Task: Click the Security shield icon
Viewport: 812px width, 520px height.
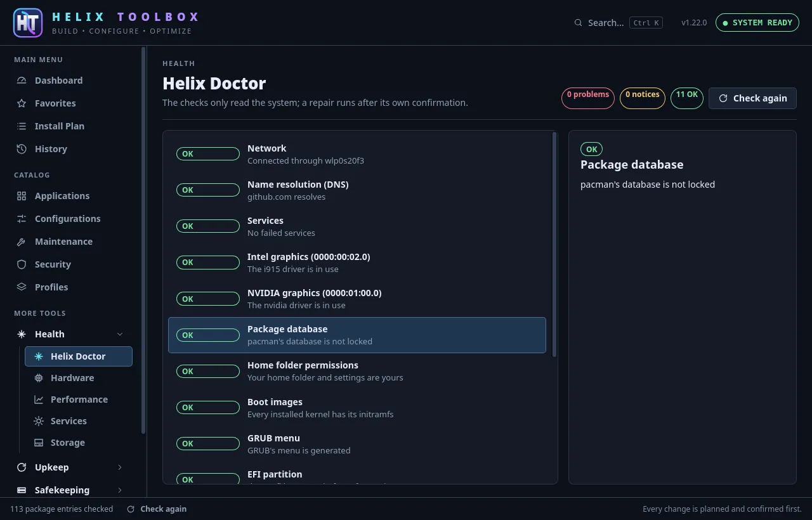Action: (x=22, y=264)
